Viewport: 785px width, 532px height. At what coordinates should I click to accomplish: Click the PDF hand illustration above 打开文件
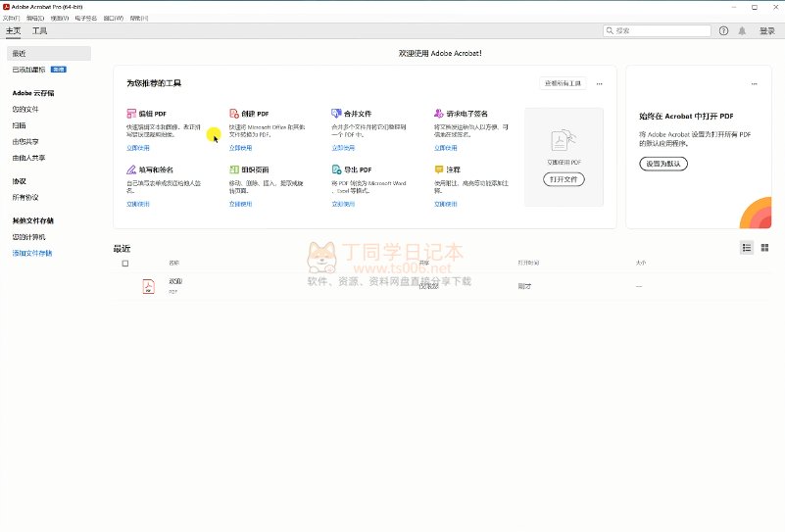(x=564, y=141)
